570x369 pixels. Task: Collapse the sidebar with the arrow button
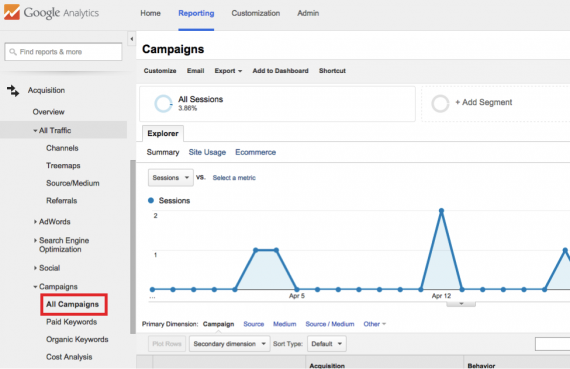[x=132, y=39]
